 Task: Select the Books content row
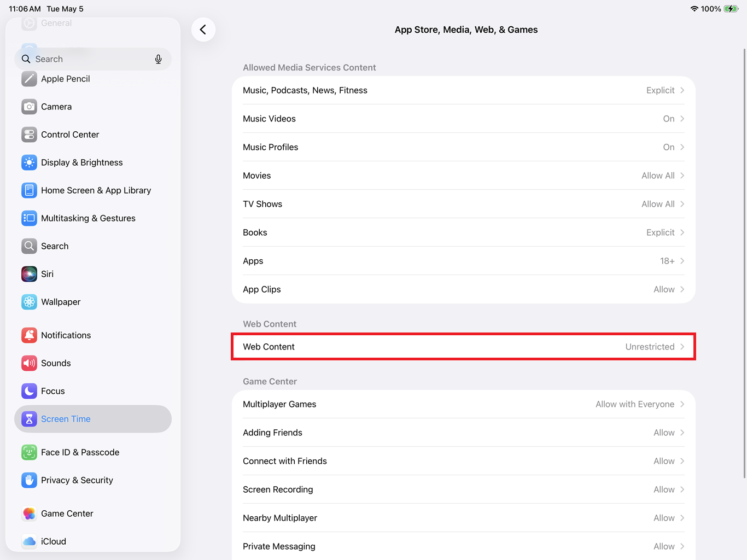pyautogui.click(x=464, y=232)
